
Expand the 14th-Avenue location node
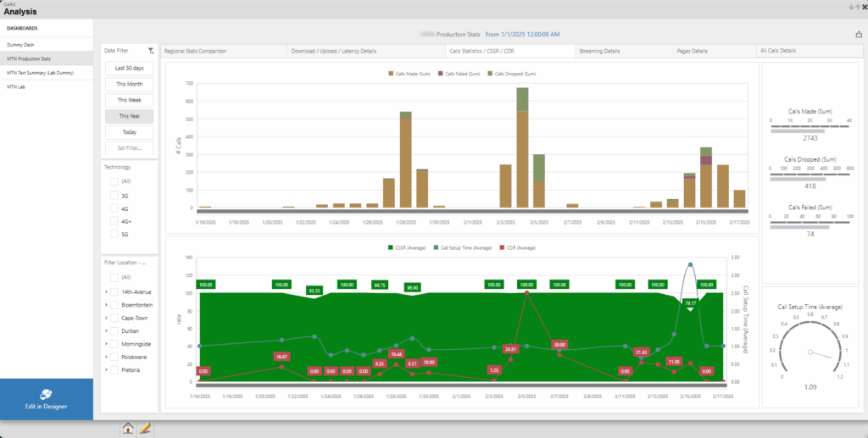106,291
